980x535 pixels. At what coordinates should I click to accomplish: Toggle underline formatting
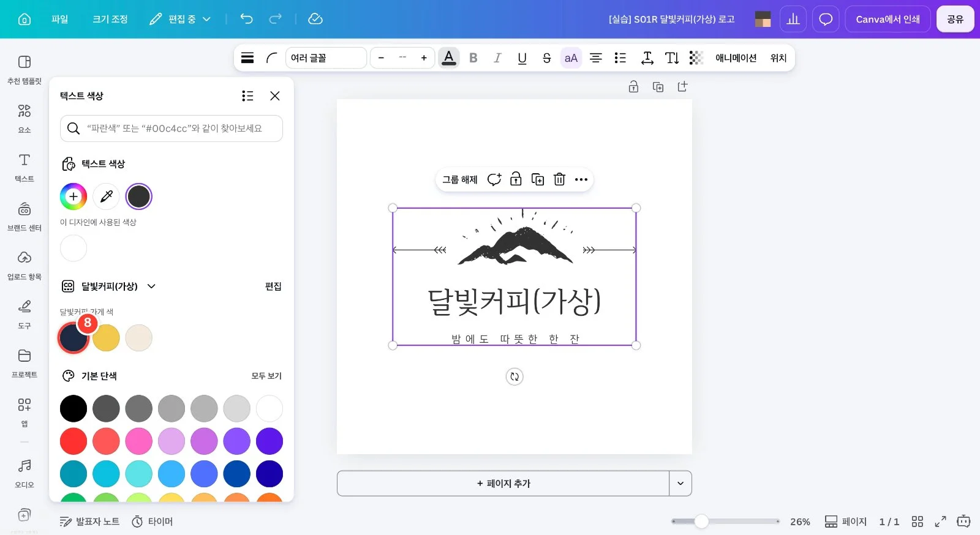[522, 58]
